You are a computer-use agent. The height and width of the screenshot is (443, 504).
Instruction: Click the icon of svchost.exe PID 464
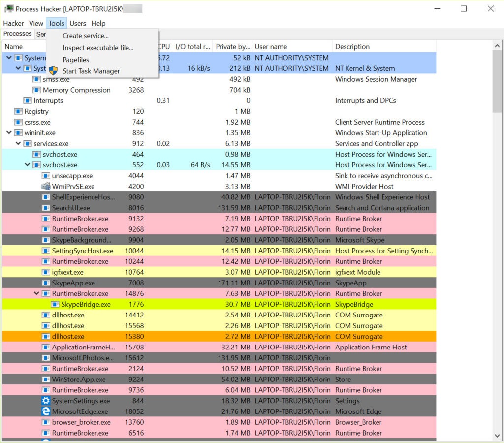click(x=36, y=154)
